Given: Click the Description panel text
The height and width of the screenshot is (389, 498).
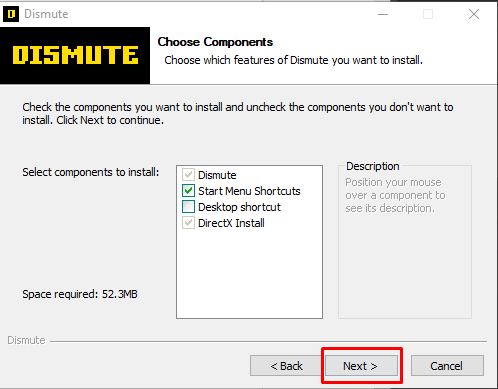Looking at the screenshot, I should click(395, 195).
